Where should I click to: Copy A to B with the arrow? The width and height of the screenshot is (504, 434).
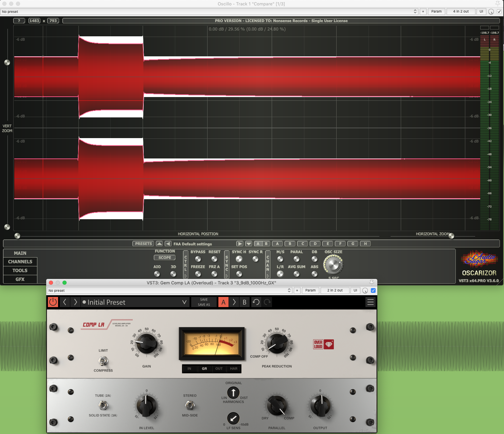click(x=234, y=302)
